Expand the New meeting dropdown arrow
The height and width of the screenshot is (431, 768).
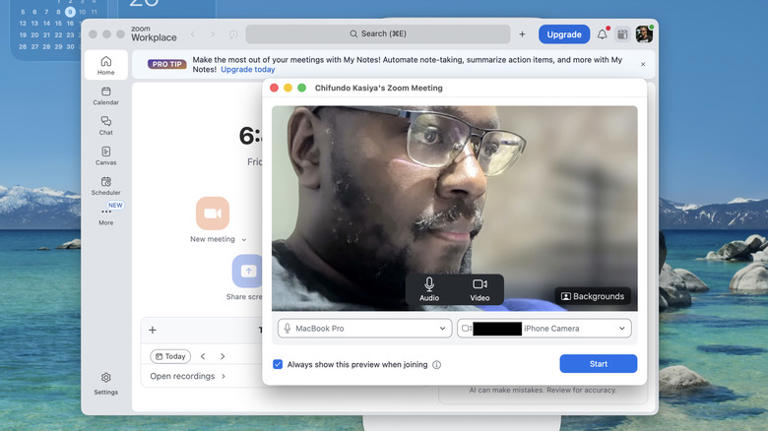(x=244, y=239)
